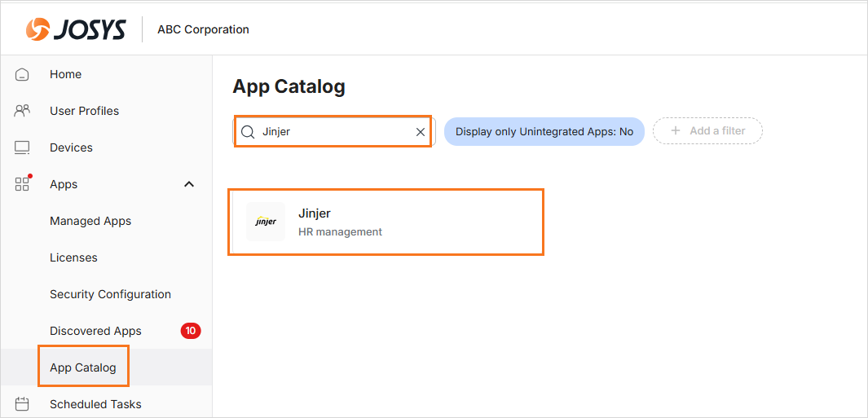Click the Add a filter button
This screenshot has height=418, width=868.
(707, 131)
